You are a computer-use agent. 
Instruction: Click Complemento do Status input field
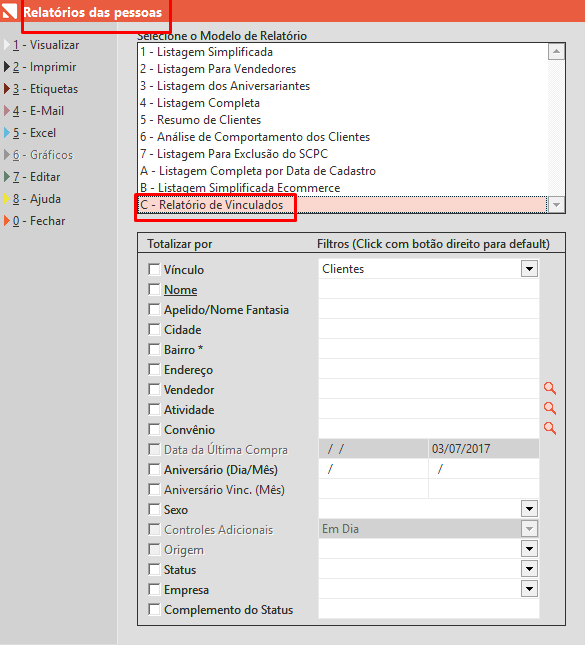(429, 609)
